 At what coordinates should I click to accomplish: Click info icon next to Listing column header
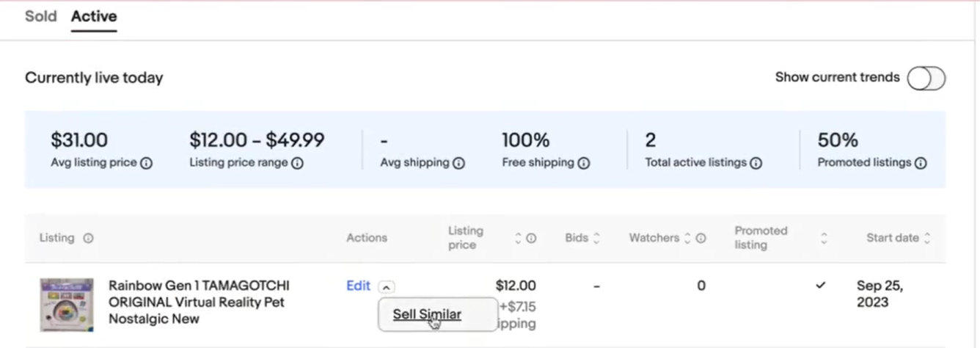(88, 238)
